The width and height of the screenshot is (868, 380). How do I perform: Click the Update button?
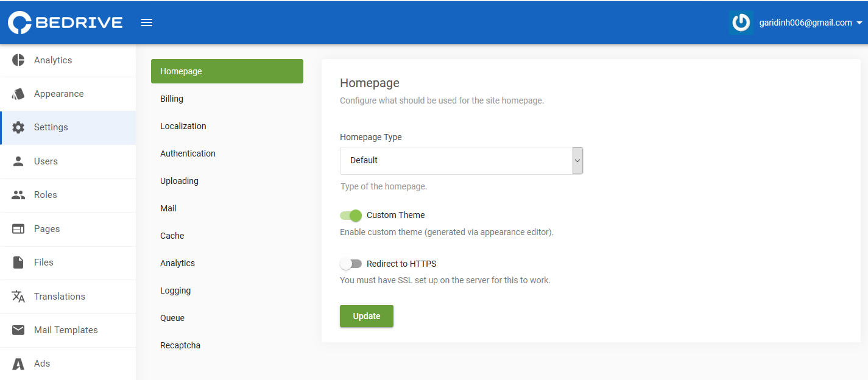(x=366, y=316)
